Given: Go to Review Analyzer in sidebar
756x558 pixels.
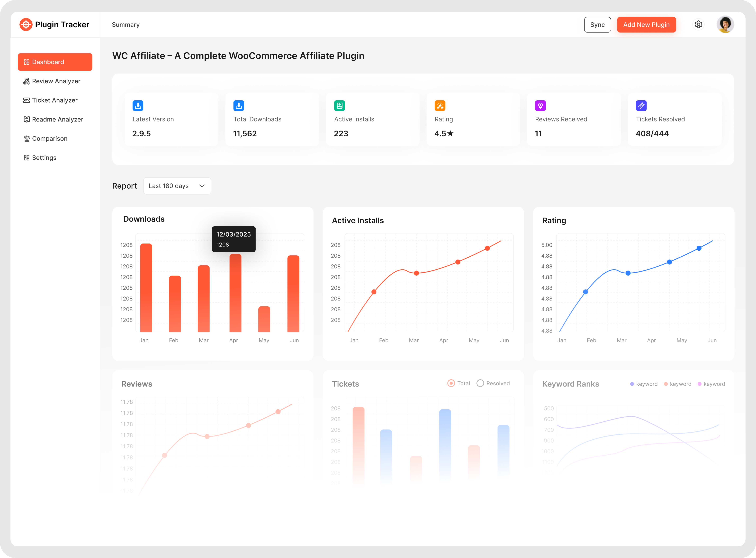Looking at the screenshot, I should pyautogui.click(x=56, y=81).
